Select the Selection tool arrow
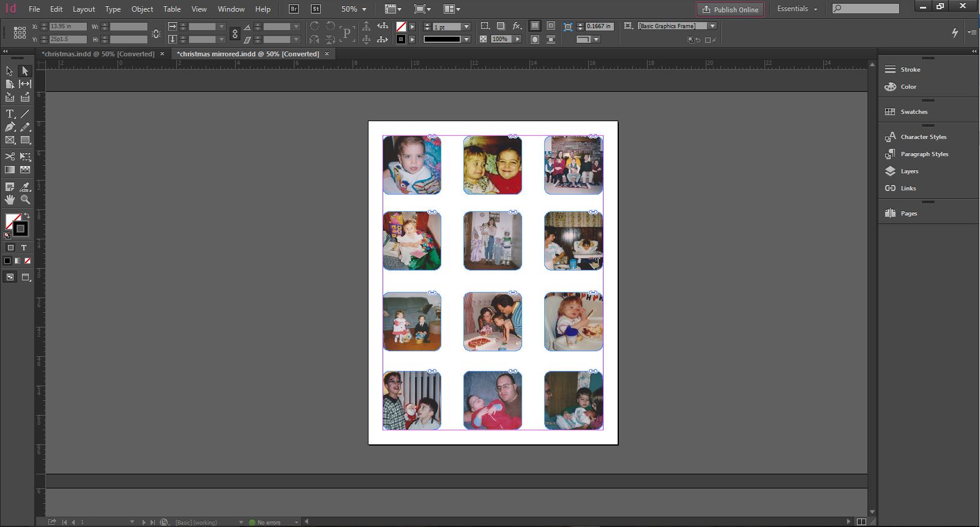 click(x=10, y=71)
